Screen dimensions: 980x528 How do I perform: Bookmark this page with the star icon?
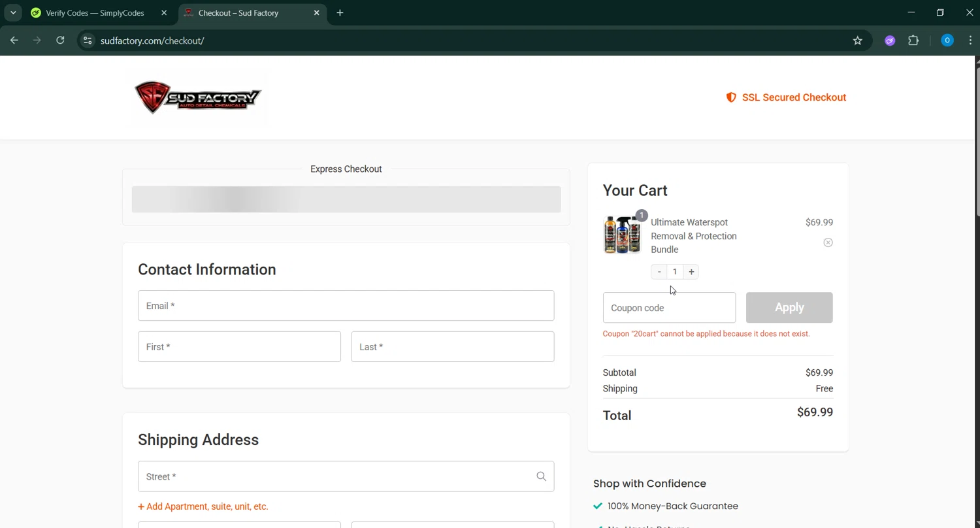click(x=858, y=41)
